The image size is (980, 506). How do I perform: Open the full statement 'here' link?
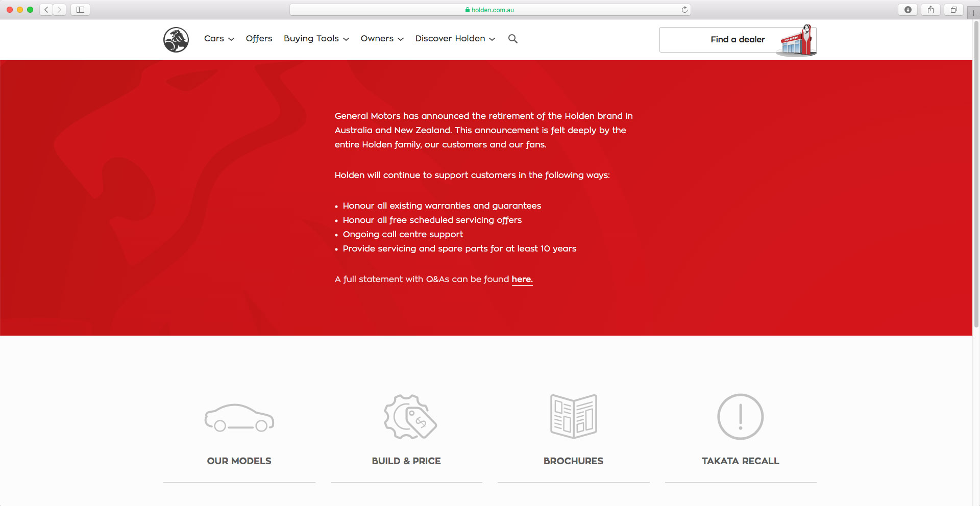[522, 280]
